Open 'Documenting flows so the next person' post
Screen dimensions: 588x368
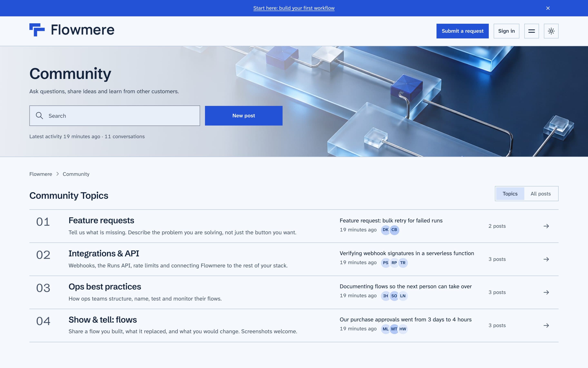point(405,286)
